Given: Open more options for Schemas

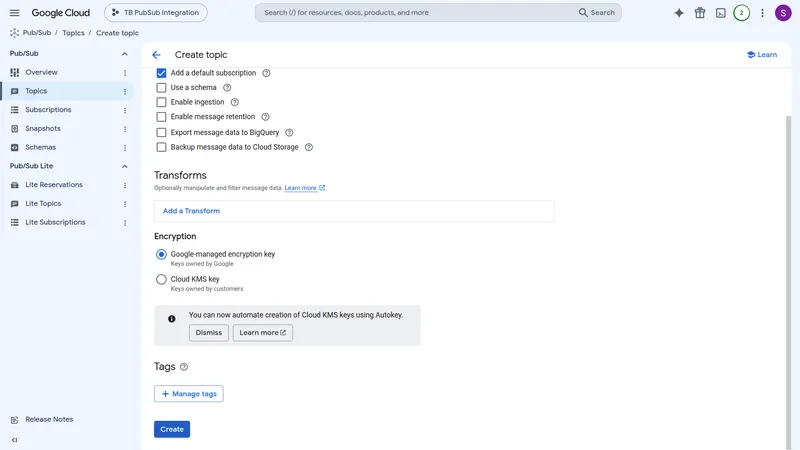Looking at the screenshot, I should point(125,148).
